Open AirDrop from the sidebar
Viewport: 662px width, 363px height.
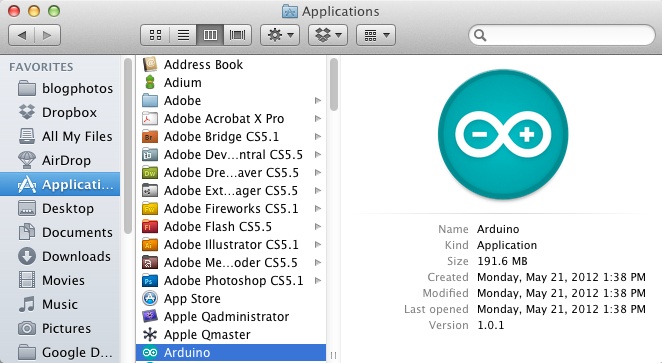pyautogui.click(x=60, y=161)
